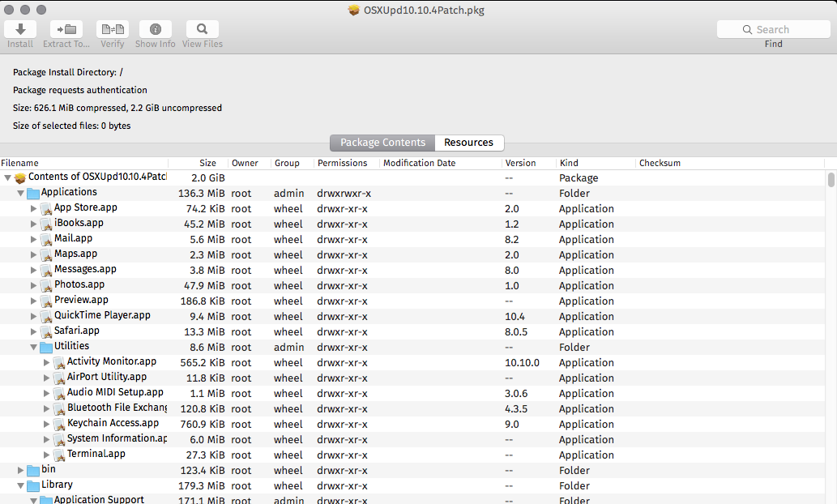The width and height of the screenshot is (837, 504).
Task: Expand the App Store.app row
Action: point(34,209)
